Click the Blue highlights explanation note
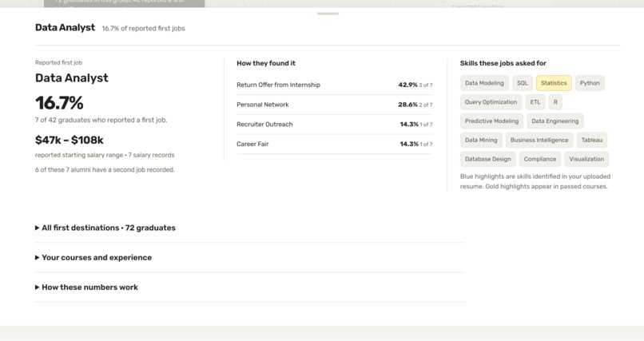 [535, 181]
